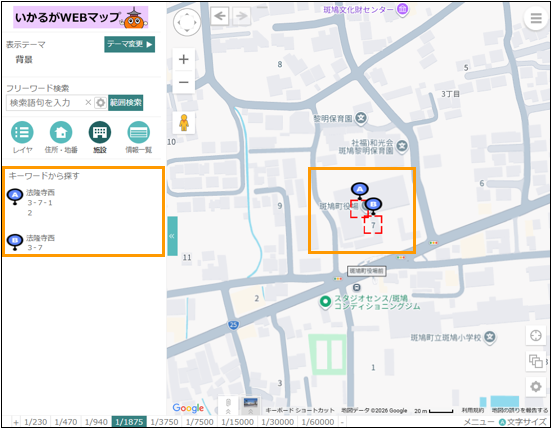The height and width of the screenshot is (429, 551).
Task: Switch scale to 1/15000
Action: pyautogui.click(x=238, y=422)
